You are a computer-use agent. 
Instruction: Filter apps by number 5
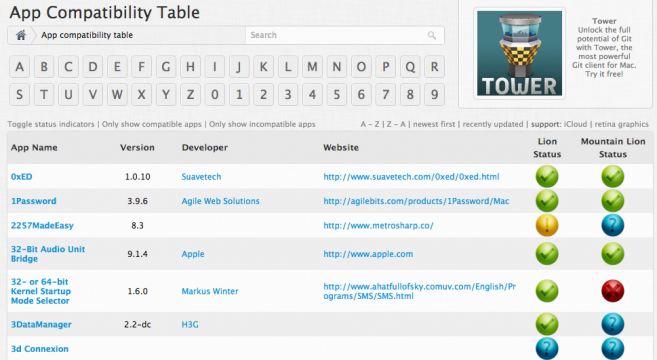[x=336, y=95]
